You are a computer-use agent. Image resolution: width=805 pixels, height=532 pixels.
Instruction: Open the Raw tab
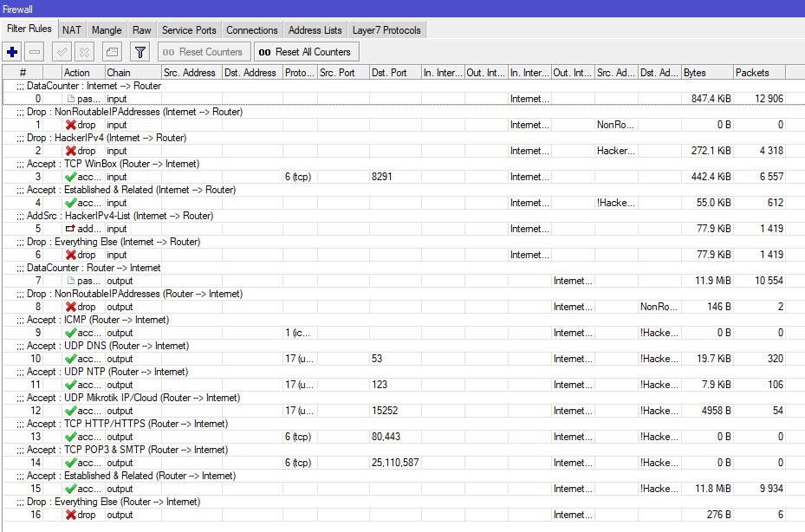(x=142, y=30)
